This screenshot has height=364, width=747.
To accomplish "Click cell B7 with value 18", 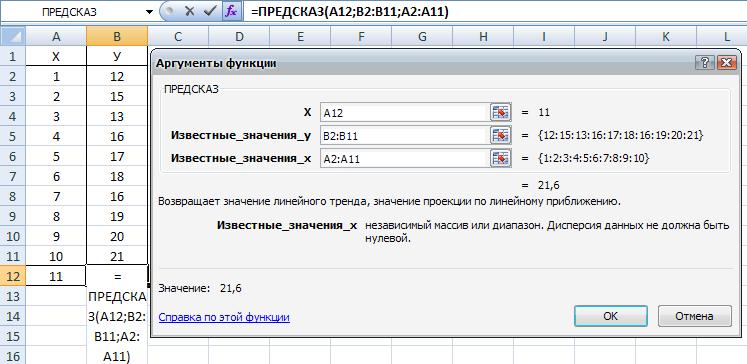I will (117, 177).
